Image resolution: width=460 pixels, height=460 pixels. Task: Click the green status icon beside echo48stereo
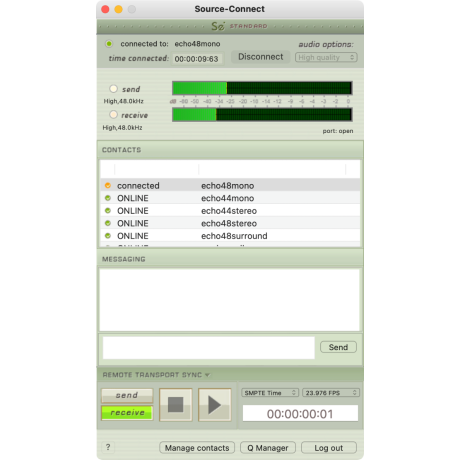(x=108, y=223)
